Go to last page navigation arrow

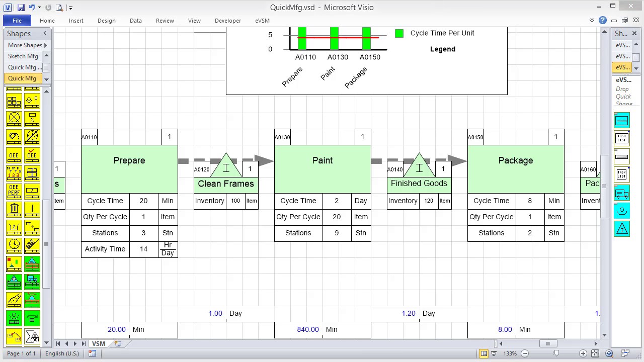84,344
